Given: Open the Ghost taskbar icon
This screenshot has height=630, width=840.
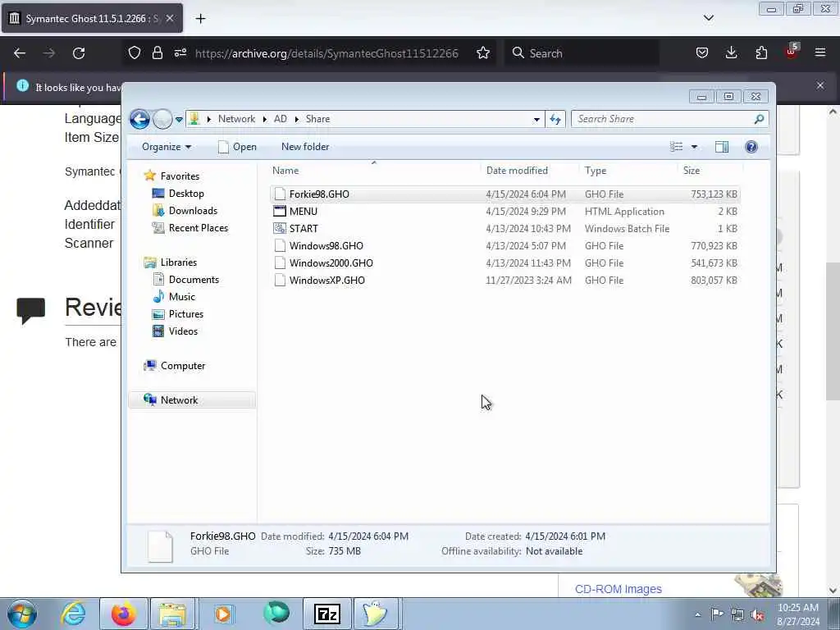Looking at the screenshot, I should [375, 614].
